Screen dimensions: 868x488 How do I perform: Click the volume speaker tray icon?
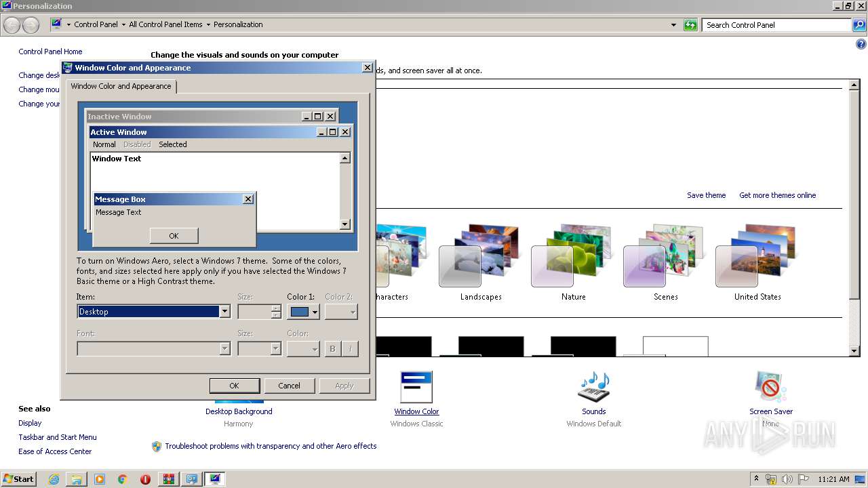pyautogui.click(x=787, y=479)
